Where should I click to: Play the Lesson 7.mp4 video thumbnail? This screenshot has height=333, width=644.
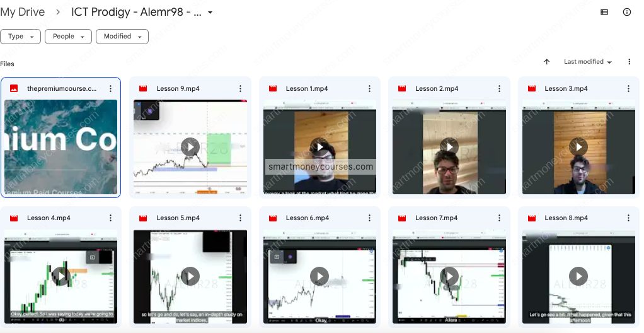pos(449,276)
